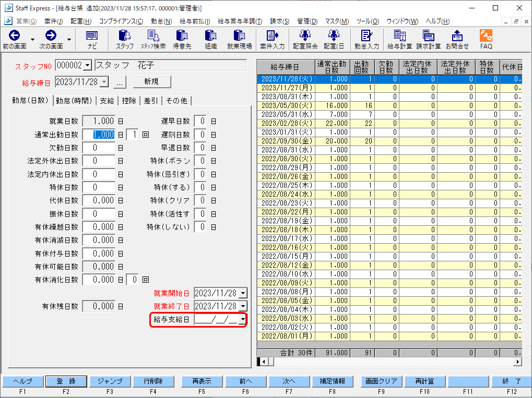Open the 給与支給日 date dropdown
This screenshot has width=532, height=398.
tap(243, 319)
